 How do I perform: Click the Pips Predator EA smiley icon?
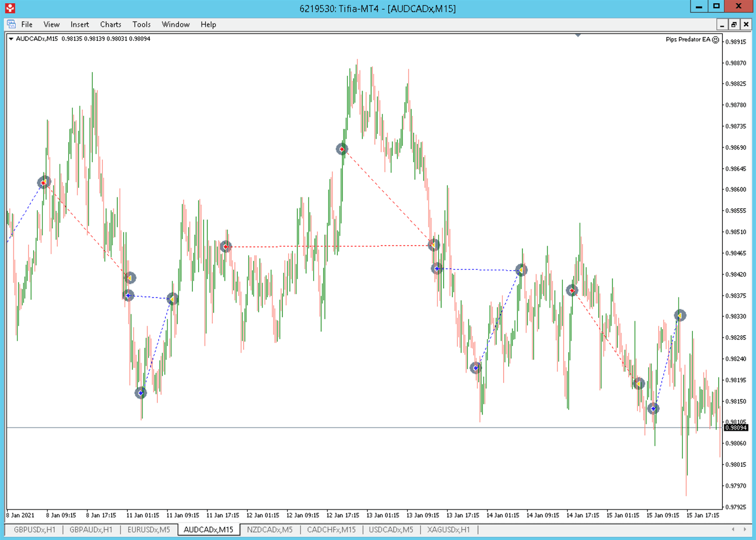(716, 39)
